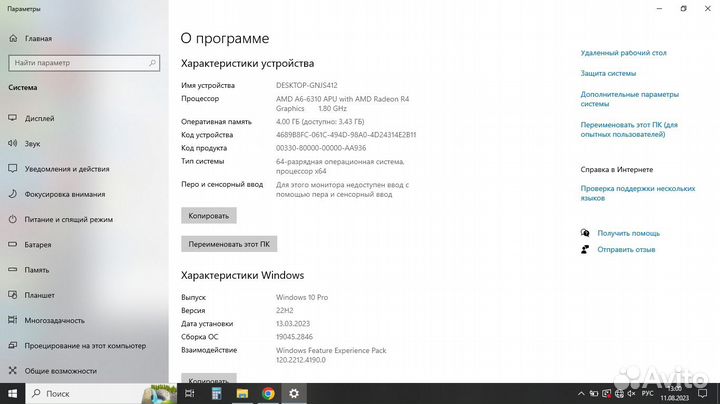Open File Explorer from the taskbar

(242, 394)
